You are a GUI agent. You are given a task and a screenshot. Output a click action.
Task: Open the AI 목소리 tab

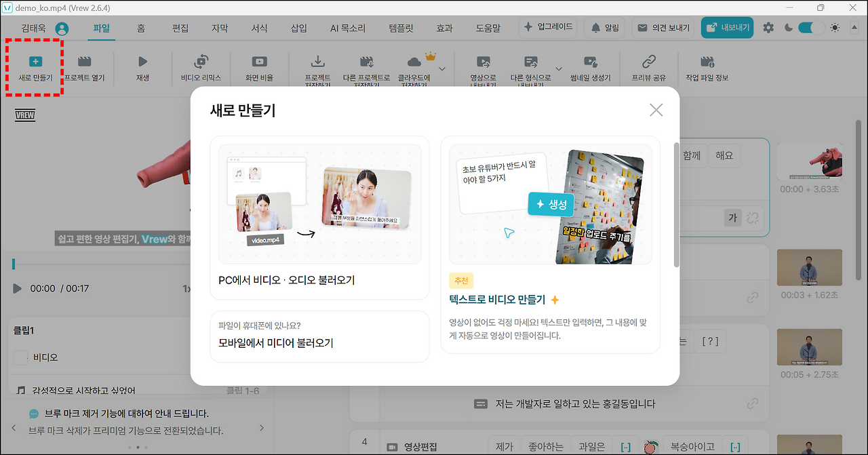348,28
